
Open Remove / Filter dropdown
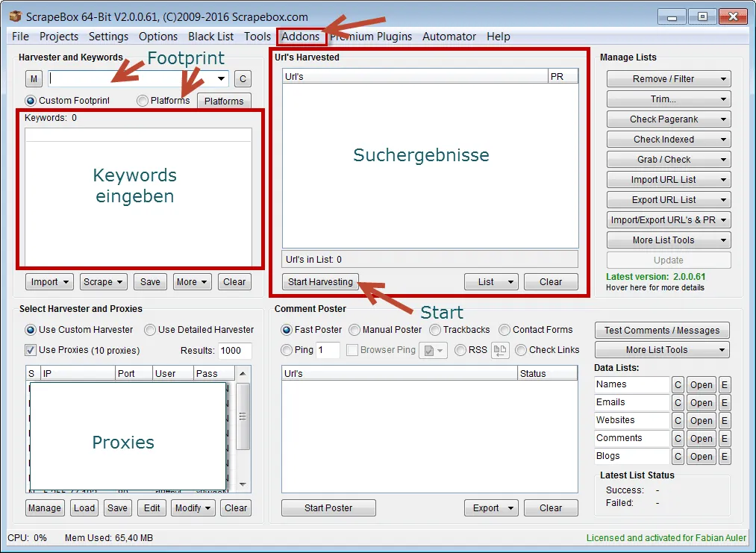tap(669, 79)
